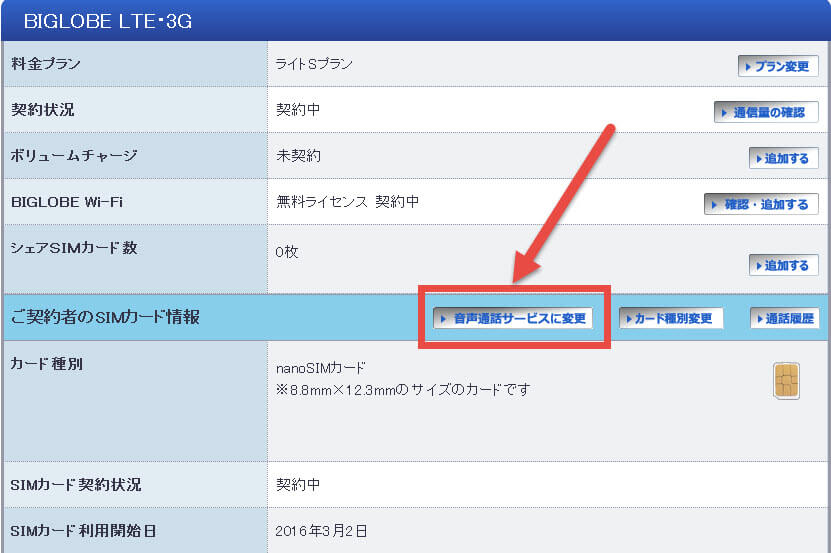Click 契約中 value in SIMカード契約状況 row
Screen dimensions: 831x553
(298, 485)
